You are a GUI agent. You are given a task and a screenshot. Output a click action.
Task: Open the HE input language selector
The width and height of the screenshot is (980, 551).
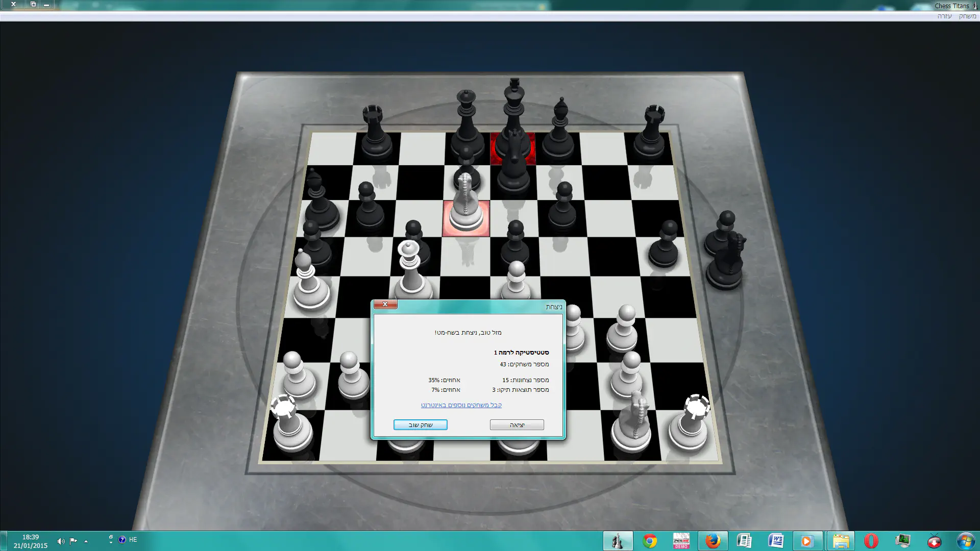pyautogui.click(x=133, y=540)
